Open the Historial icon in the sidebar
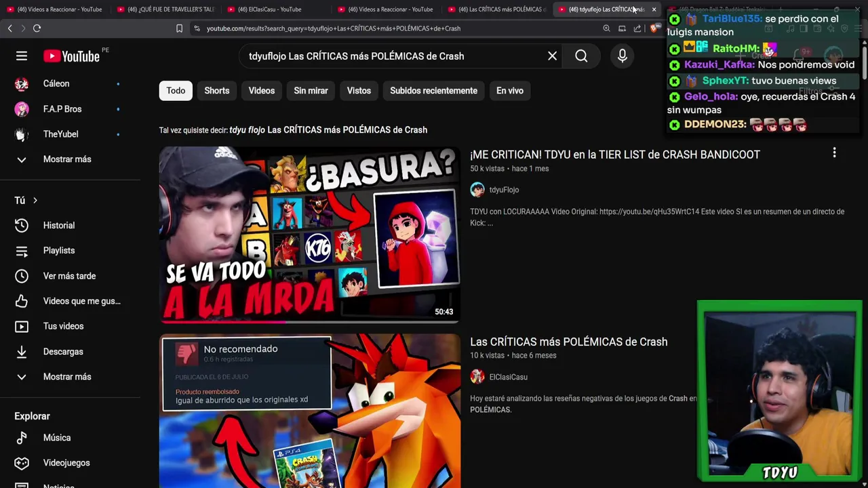 (x=22, y=226)
